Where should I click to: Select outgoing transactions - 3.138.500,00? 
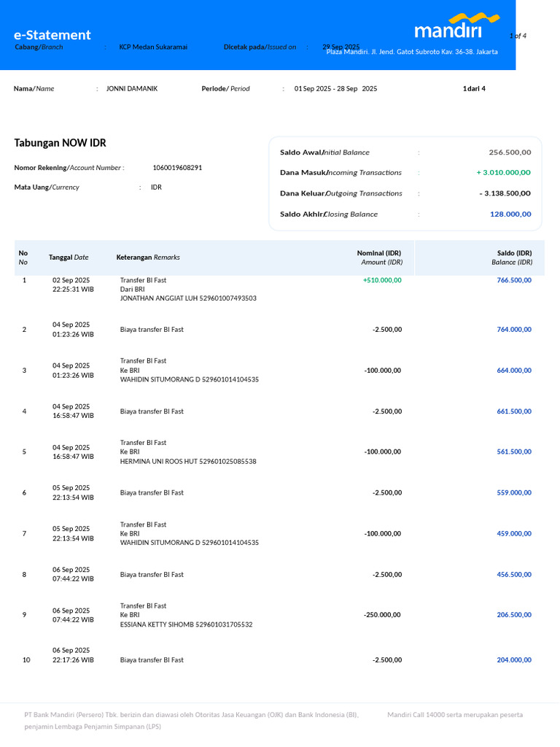tap(505, 193)
